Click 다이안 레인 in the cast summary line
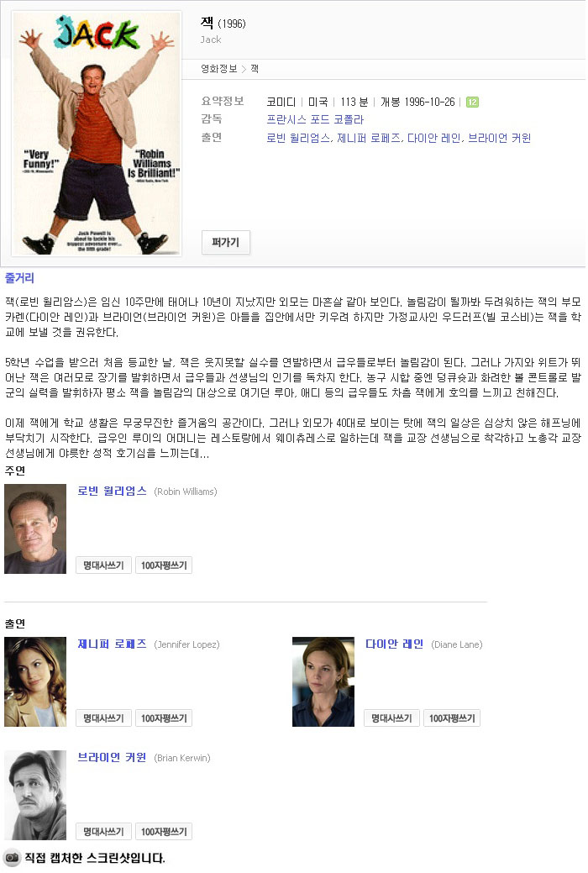 [435, 138]
